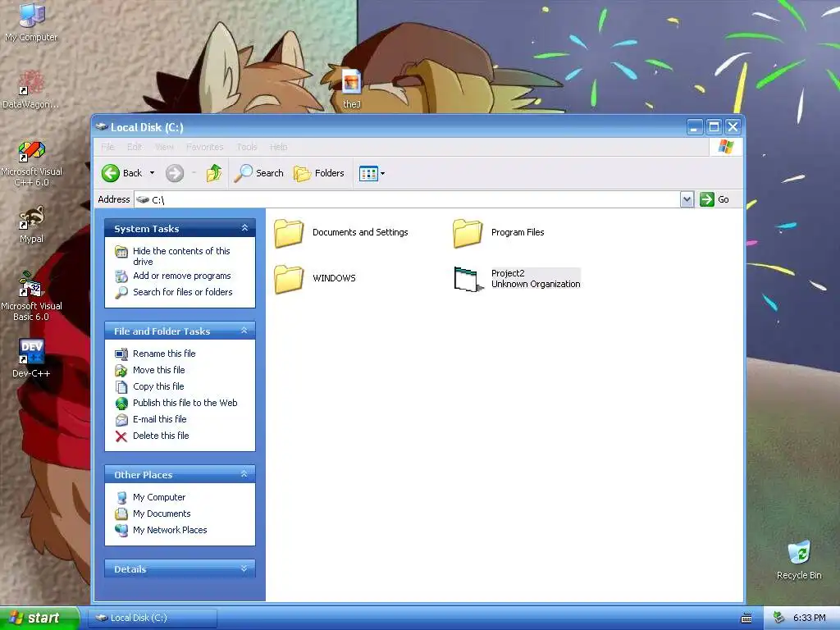
Task: Click Move this file
Action: coord(158,370)
